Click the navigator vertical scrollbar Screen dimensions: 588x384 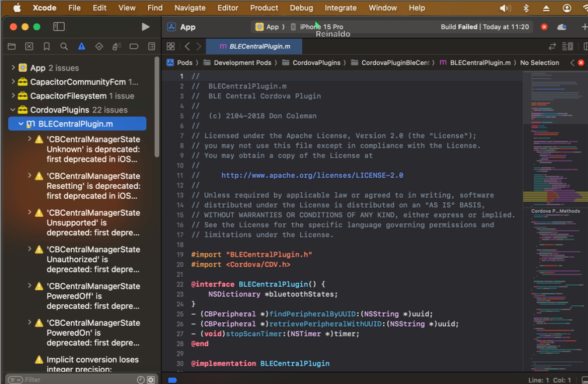157,107
